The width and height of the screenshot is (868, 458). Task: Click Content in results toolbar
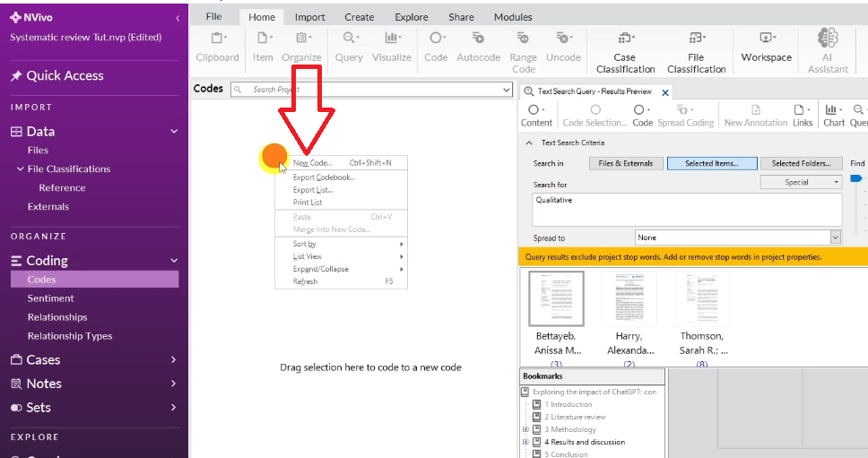click(536, 117)
